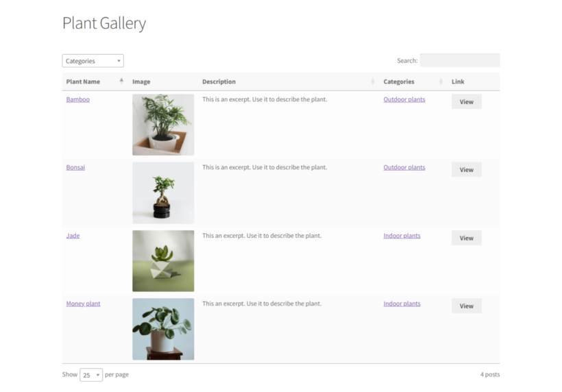Open the Jade plant link

coord(73,236)
